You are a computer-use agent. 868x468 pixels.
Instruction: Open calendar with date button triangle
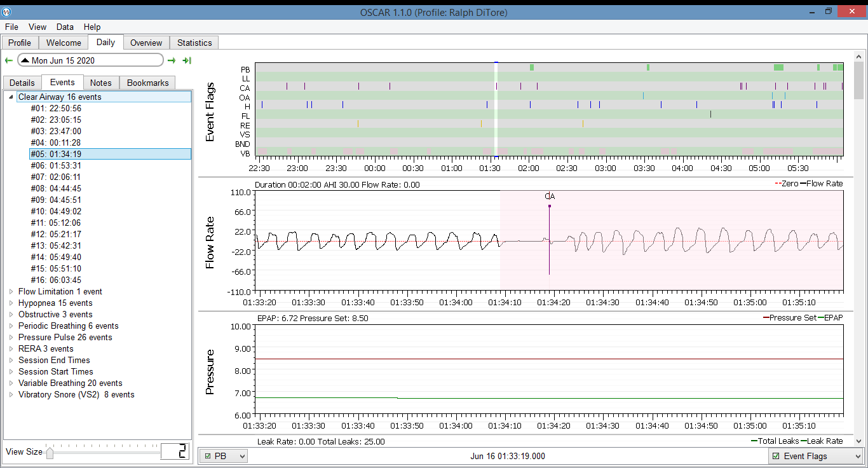coord(25,60)
